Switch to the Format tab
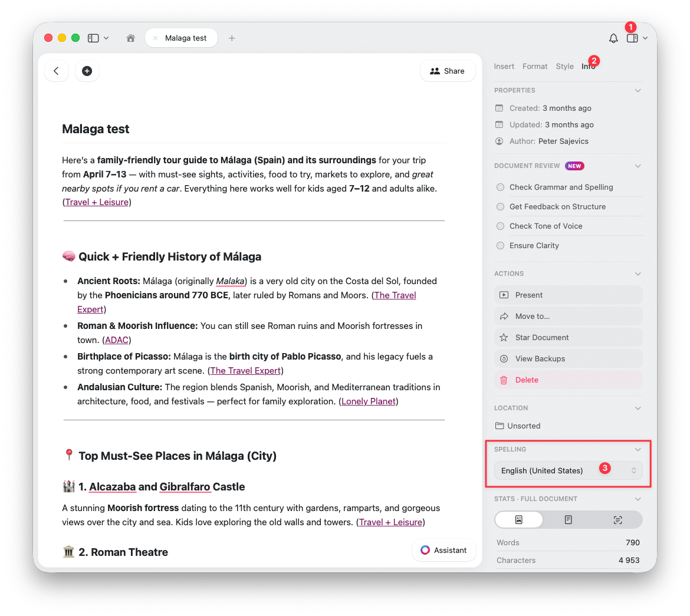The width and height of the screenshot is (690, 616). (535, 67)
